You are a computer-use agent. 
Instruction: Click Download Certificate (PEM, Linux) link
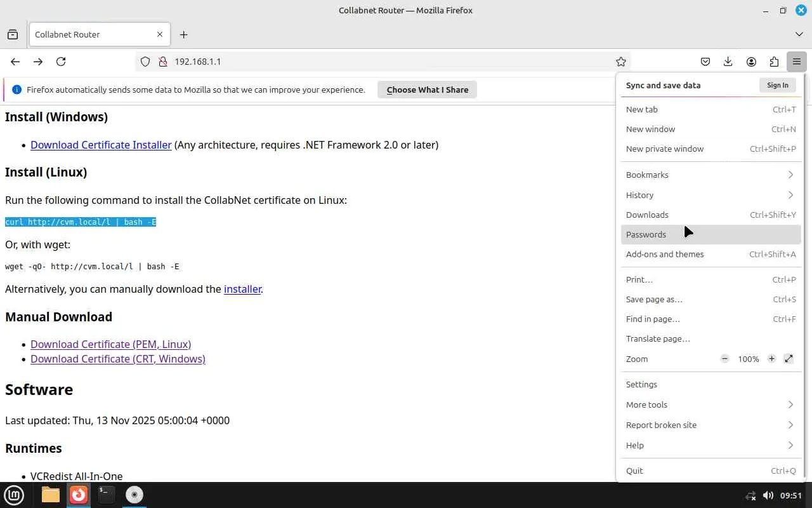point(110,344)
